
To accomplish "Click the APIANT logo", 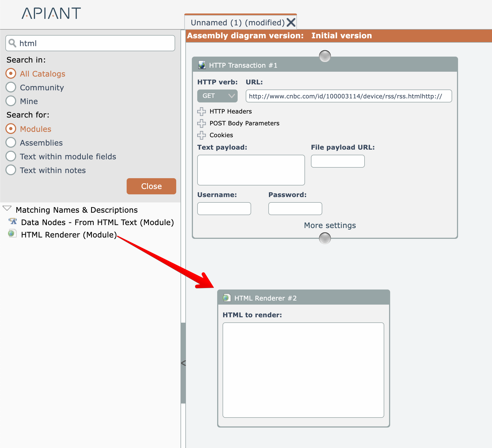I will click(51, 13).
